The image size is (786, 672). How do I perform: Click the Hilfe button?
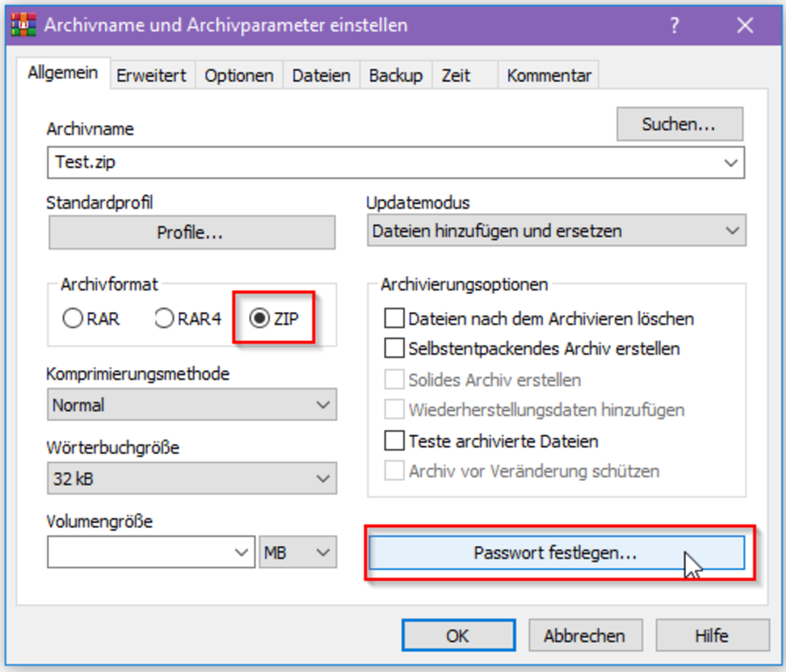tap(712, 635)
